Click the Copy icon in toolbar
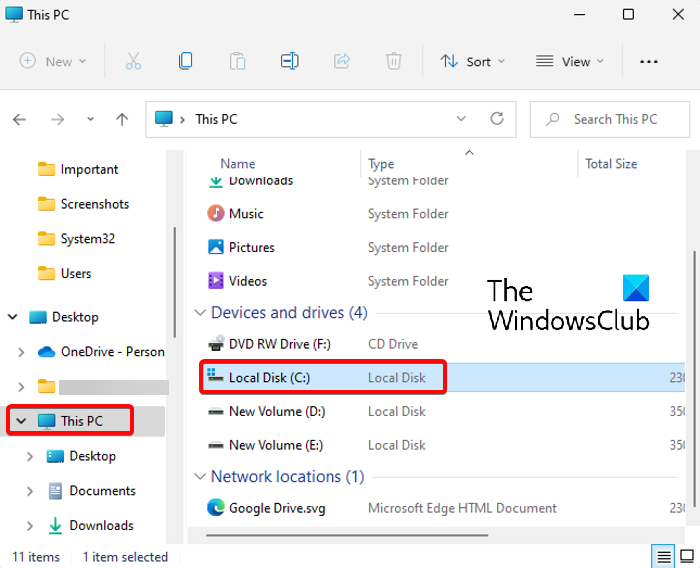Viewport: 700px width, 568px height. [185, 61]
